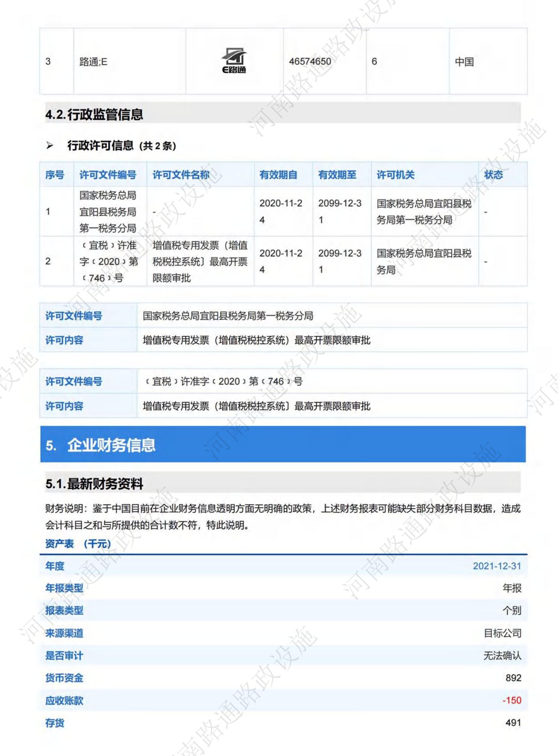Select 国家税务总局宜阳县税务局第一税务分局 in row 1 许可机关 cell

coord(424,212)
